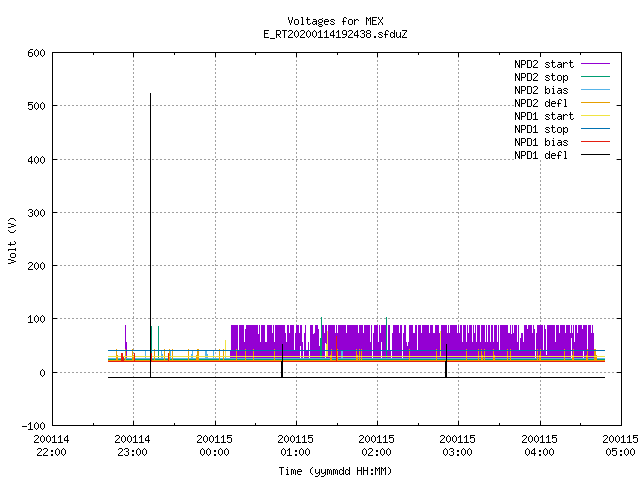Click the red NPD1 bias legend line
Screen dimensions: 640x480
[x=596, y=142]
